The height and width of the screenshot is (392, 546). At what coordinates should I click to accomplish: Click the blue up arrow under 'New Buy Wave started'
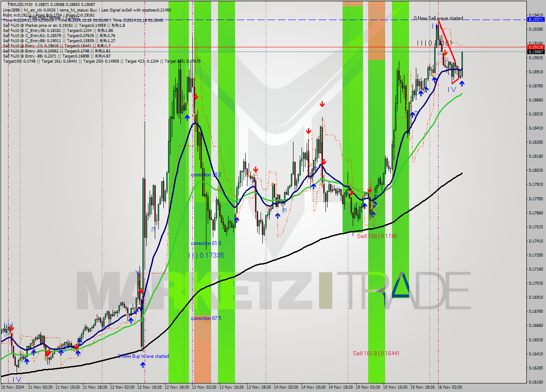pyautogui.click(x=143, y=365)
